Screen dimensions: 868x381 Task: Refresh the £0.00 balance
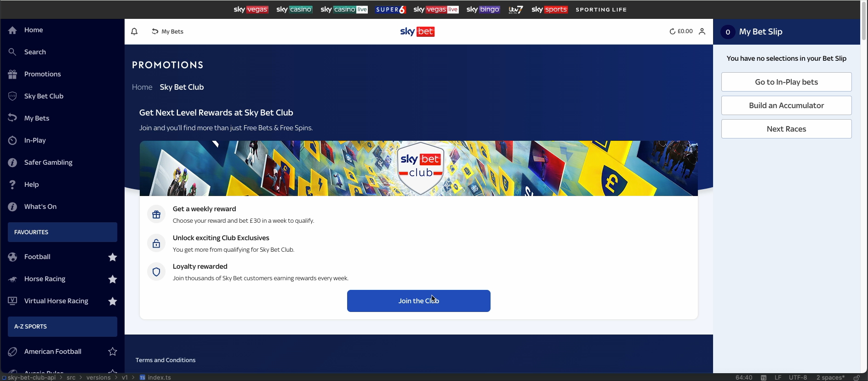click(672, 31)
